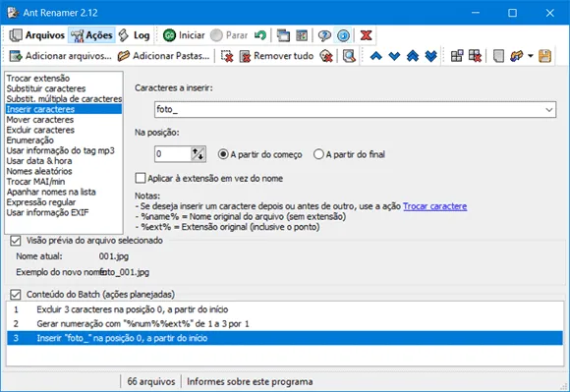
Task: Select Nomes aleatórios action
Action: [x=64, y=171]
